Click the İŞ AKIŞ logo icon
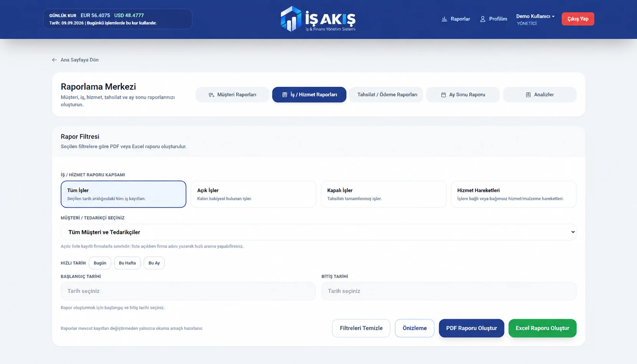Viewport: 637px width, 364px height. 291,18
